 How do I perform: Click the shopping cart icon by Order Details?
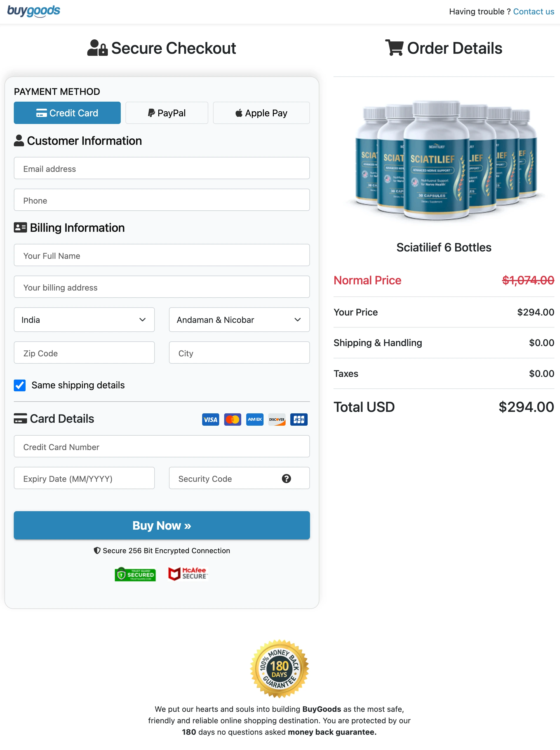point(394,48)
